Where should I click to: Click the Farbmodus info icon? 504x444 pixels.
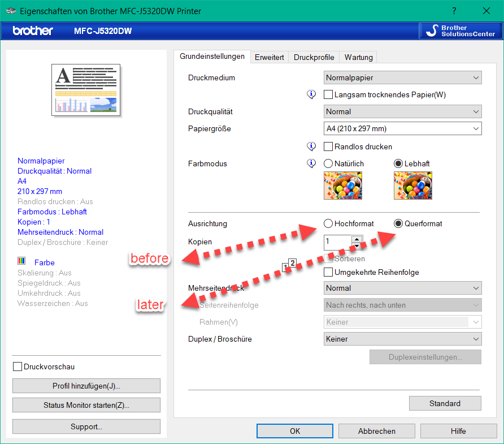point(311,163)
